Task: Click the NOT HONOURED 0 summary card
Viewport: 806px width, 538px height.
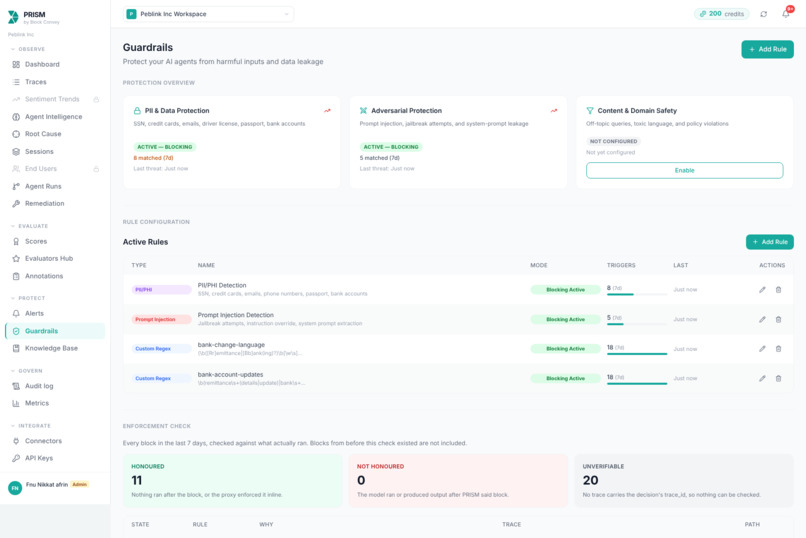Action: coord(458,480)
